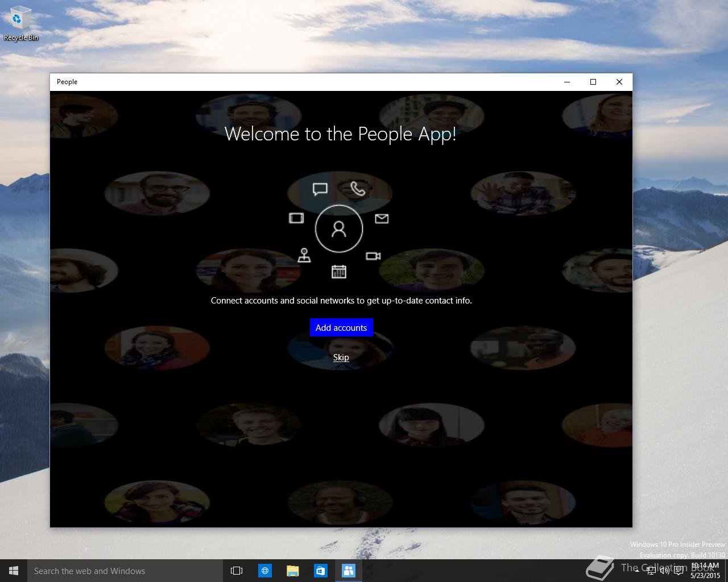Focus the Search the web and Windows box
Screen dimensions: 728x582
point(125,571)
